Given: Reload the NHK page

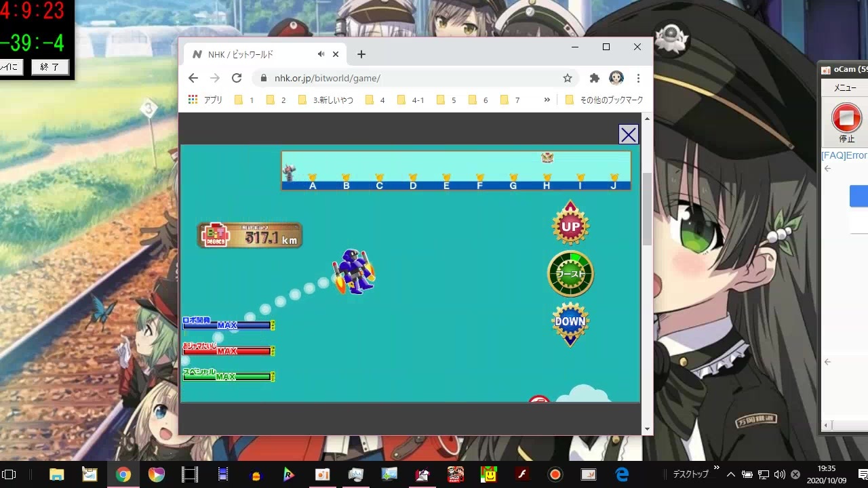Looking at the screenshot, I should tap(237, 78).
